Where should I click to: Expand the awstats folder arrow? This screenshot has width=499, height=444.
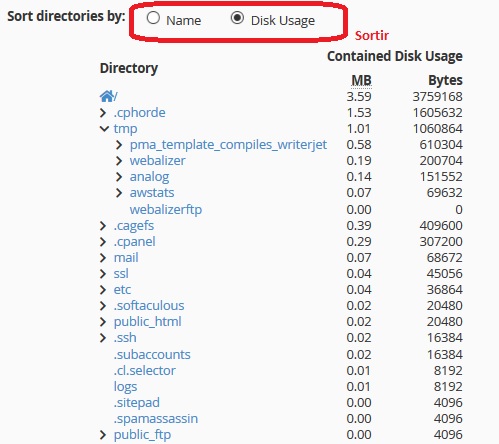point(119,193)
